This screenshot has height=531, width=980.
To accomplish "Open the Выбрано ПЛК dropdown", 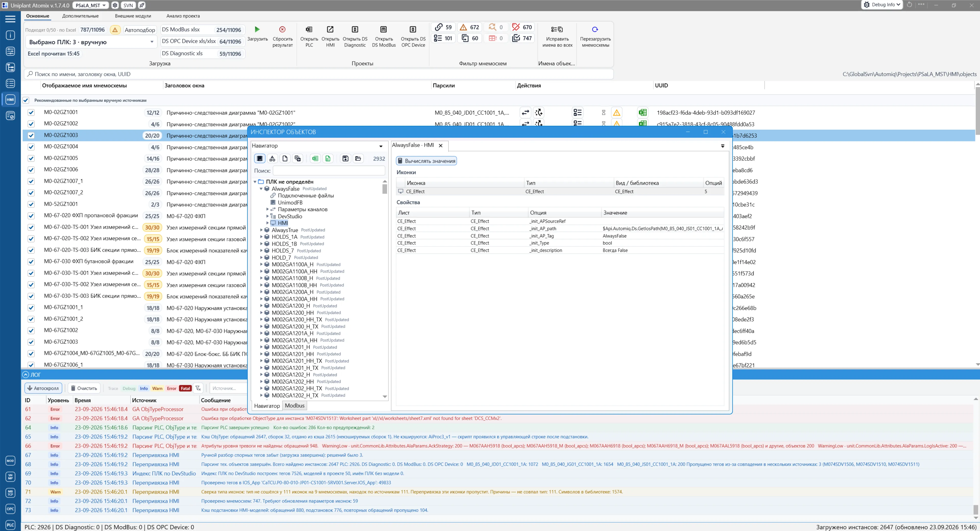I will pos(91,42).
